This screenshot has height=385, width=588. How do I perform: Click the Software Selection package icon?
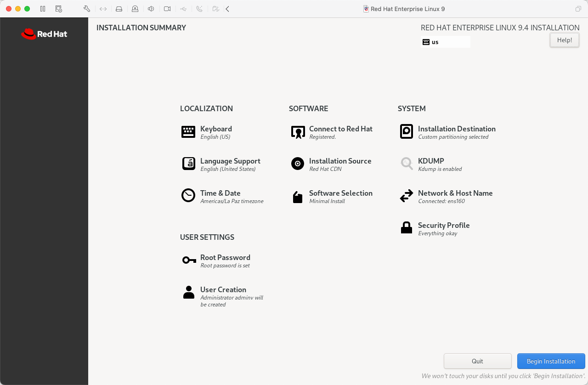point(298,197)
